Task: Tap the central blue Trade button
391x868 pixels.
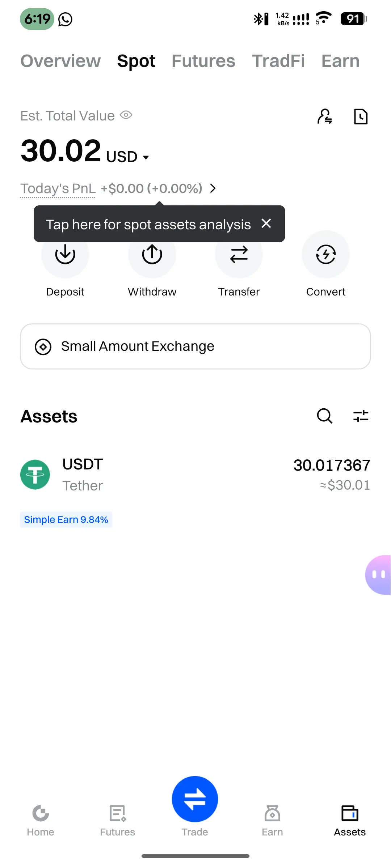Action: pos(195,799)
